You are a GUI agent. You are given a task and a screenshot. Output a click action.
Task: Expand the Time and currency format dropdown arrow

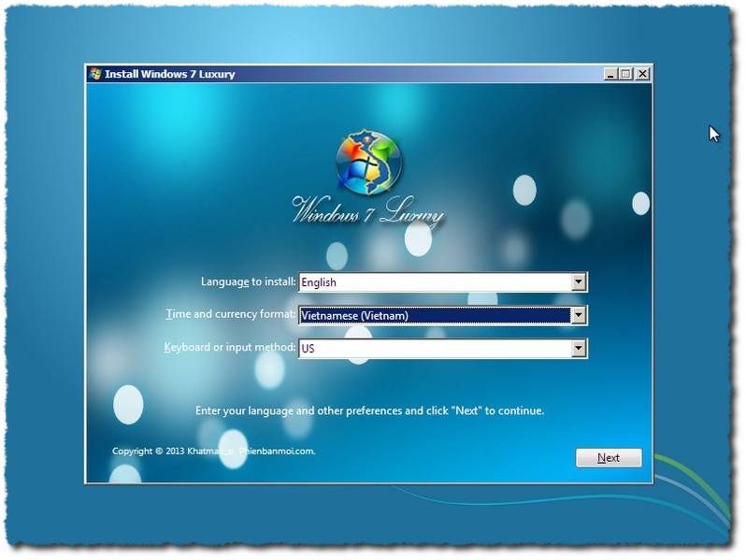578,315
